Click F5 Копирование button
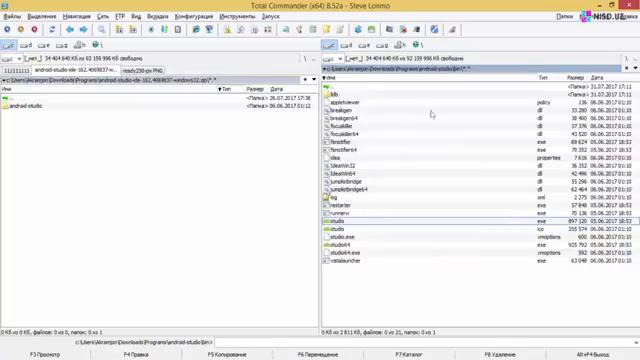640x360 pixels. (227, 355)
